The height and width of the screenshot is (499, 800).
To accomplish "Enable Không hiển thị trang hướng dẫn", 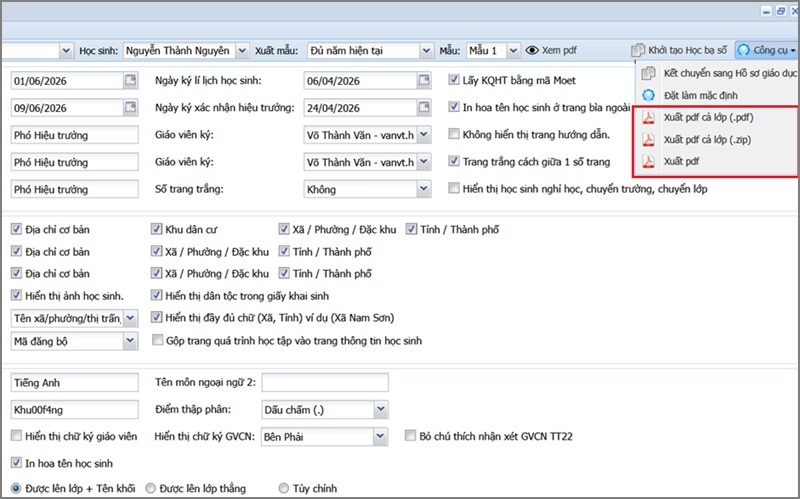I will 454,134.
